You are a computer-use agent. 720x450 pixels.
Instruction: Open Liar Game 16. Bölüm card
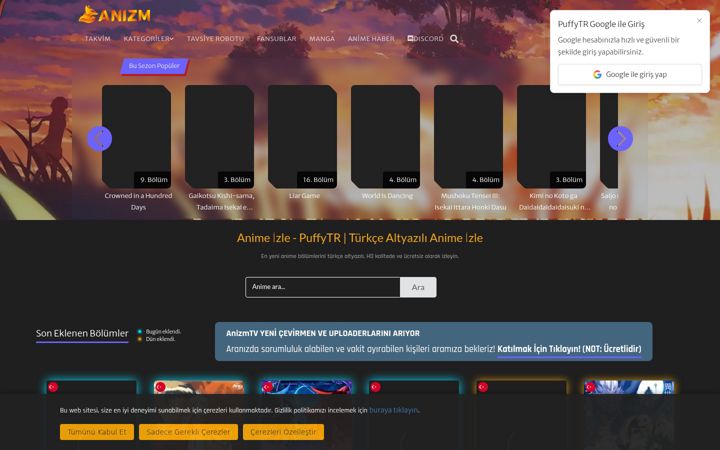pyautogui.click(x=303, y=136)
